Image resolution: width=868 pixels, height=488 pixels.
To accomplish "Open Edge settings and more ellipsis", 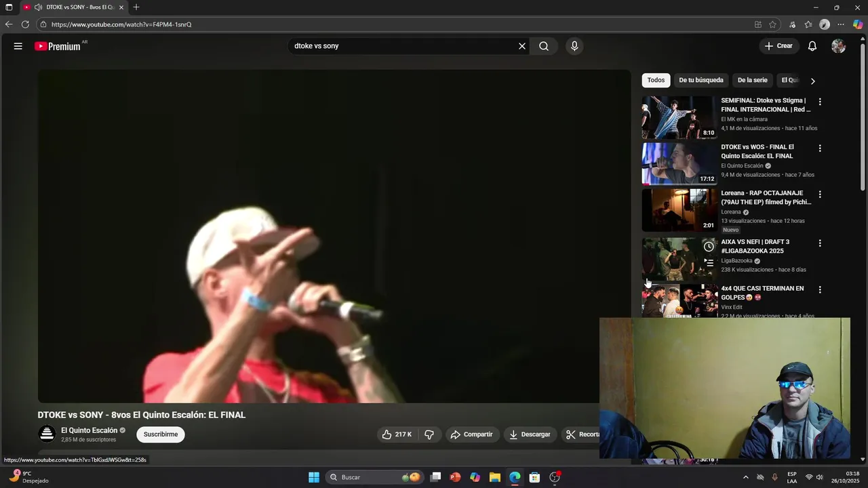I will tap(841, 24).
